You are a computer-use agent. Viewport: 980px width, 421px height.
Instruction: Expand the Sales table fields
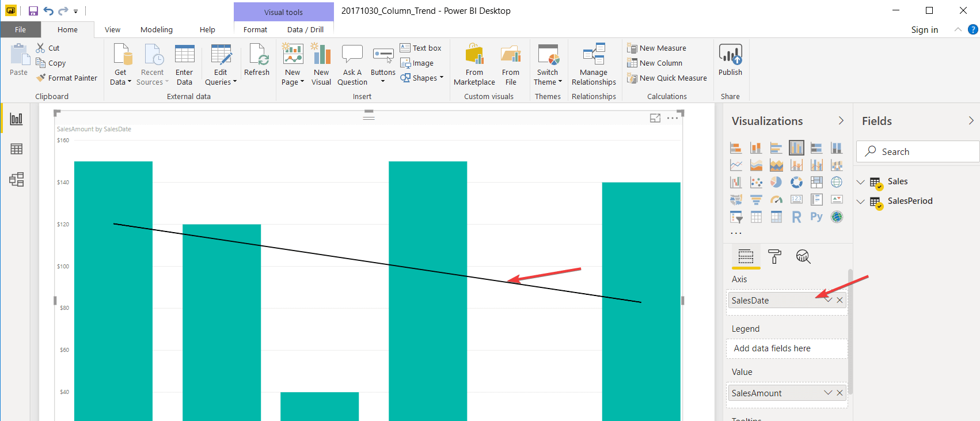pos(861,182)
